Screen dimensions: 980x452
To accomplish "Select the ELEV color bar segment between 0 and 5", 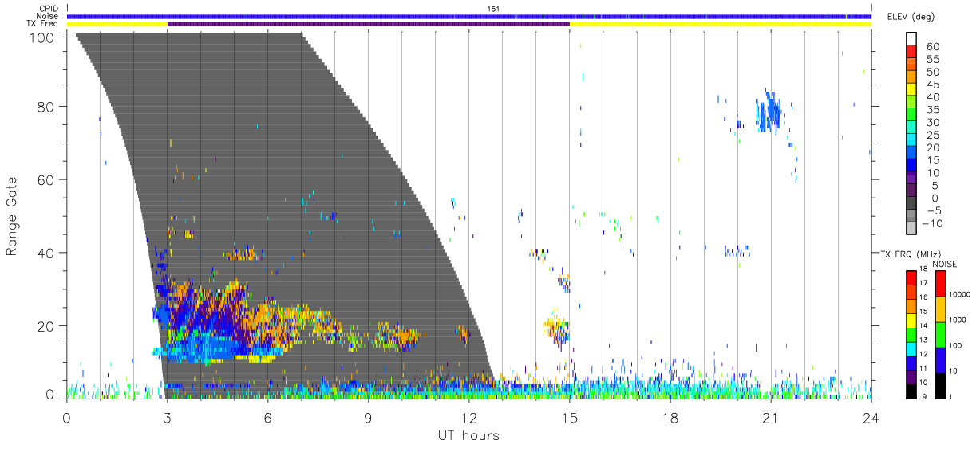I will [911, 191].
